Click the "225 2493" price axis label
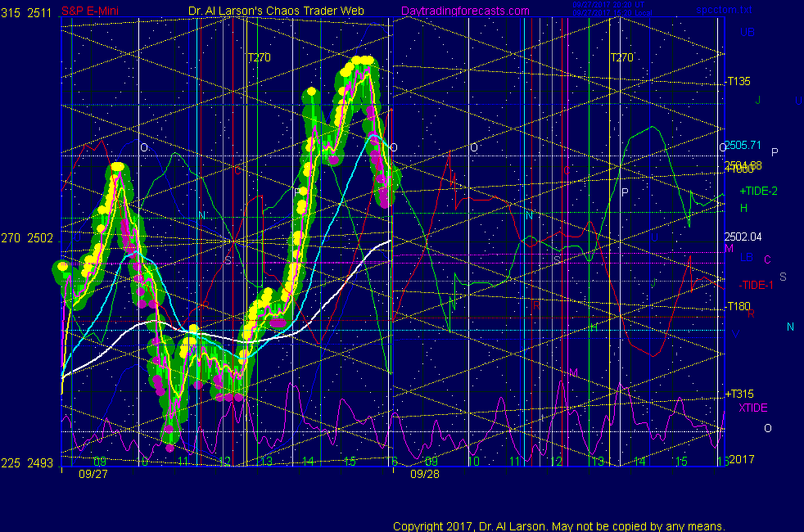804x532 pixels. pyautogui.click(x=27, y=463)
